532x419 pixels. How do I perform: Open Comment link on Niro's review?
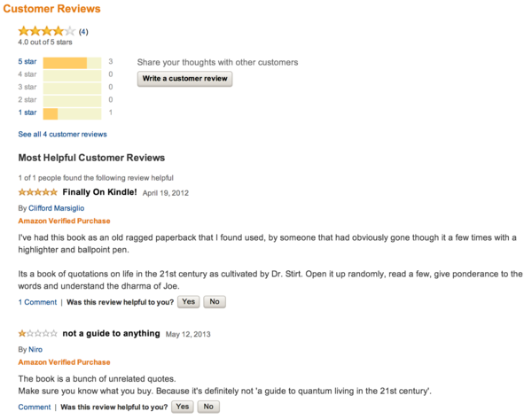click(x=35, y=407)
